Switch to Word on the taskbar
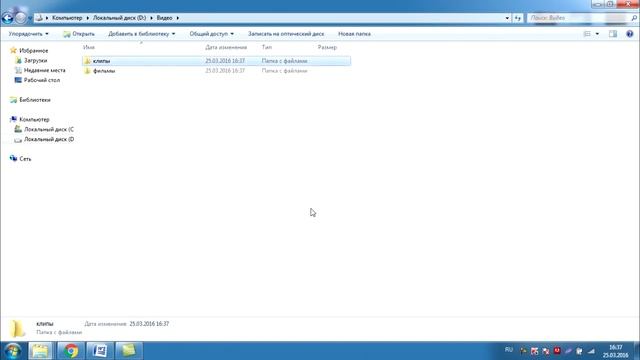The width and height of the screenshot is (640, 360). click(x=100, y=351)
